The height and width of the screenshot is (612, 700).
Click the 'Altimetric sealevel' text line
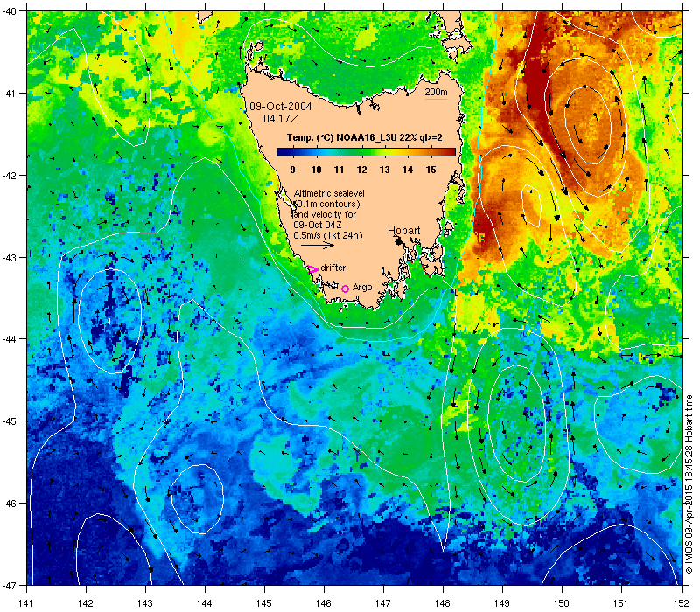click(329, 193)
